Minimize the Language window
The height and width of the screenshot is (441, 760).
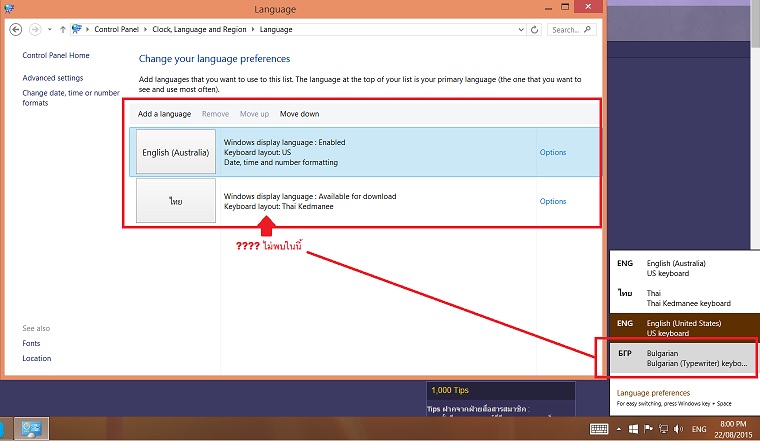pos(548,8)
